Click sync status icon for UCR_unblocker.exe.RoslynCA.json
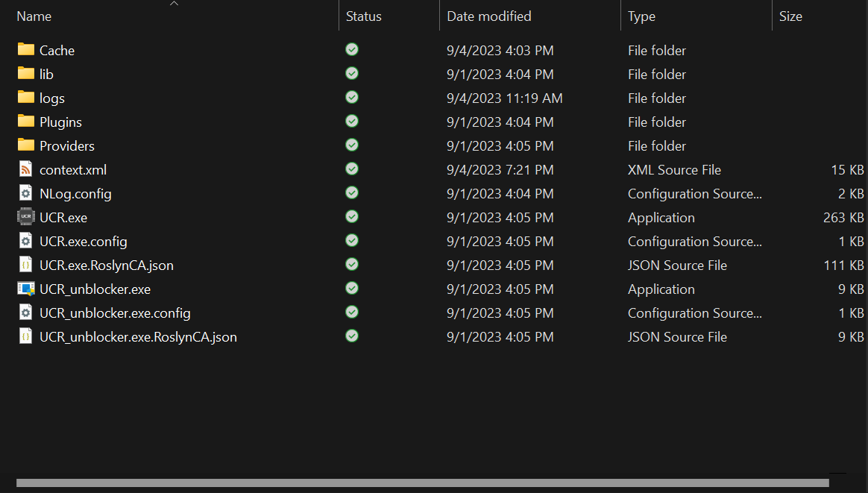The image size is (868, 493). [352, 335]
